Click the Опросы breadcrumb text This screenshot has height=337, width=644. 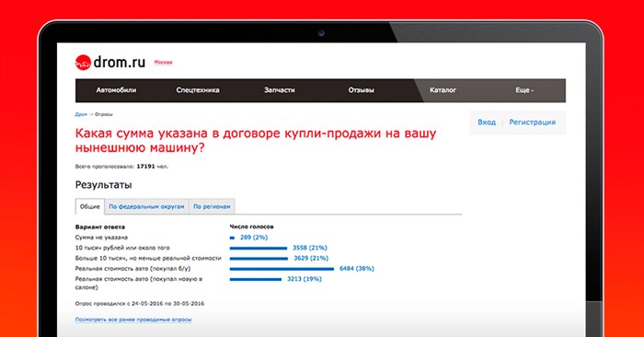(x=103, y=114)
